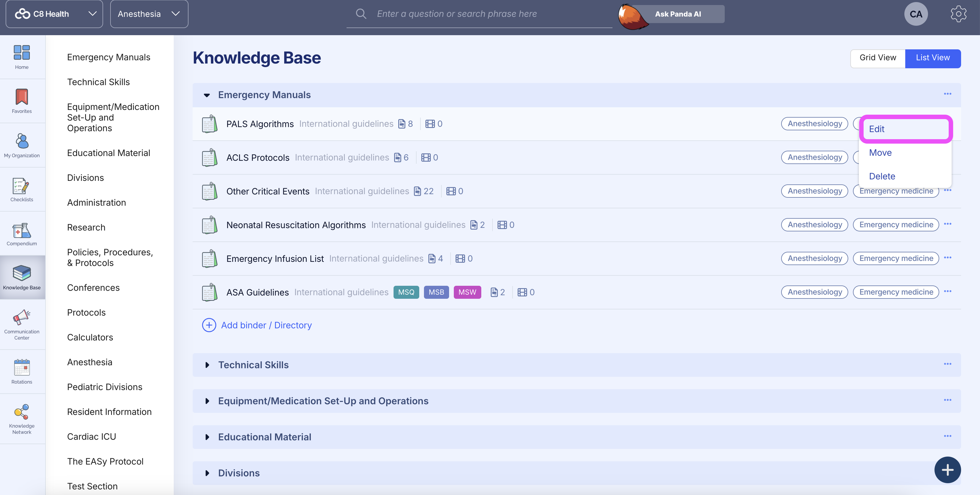
Task: Open Other Critical Events binder title
Action: tap(268, 191)
